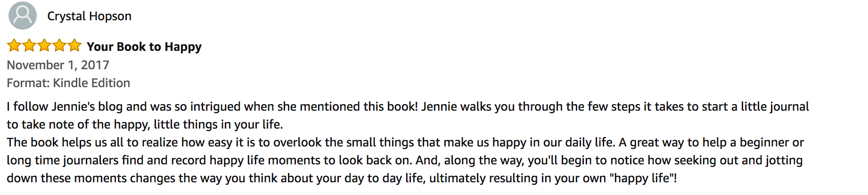This screenshot has width=868, height=195.
Task: Click the first gold rating star
Action: tap(14, 46)
